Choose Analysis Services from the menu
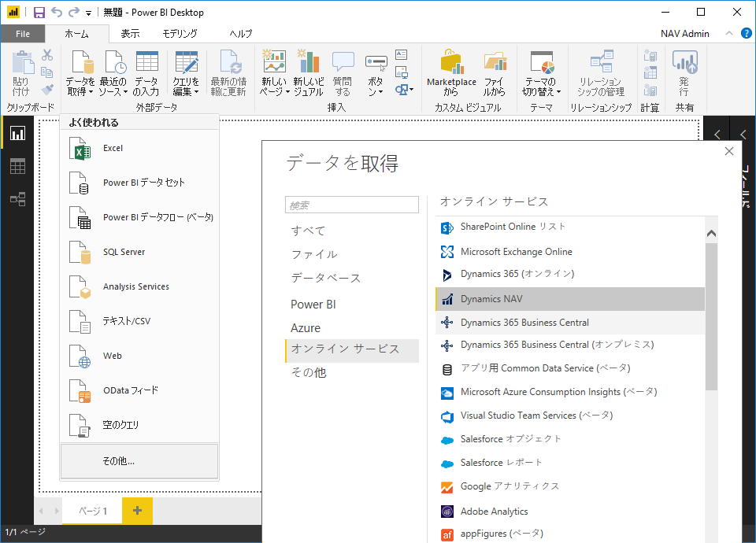Screen dimensions: 756x543 click(139, 286)
